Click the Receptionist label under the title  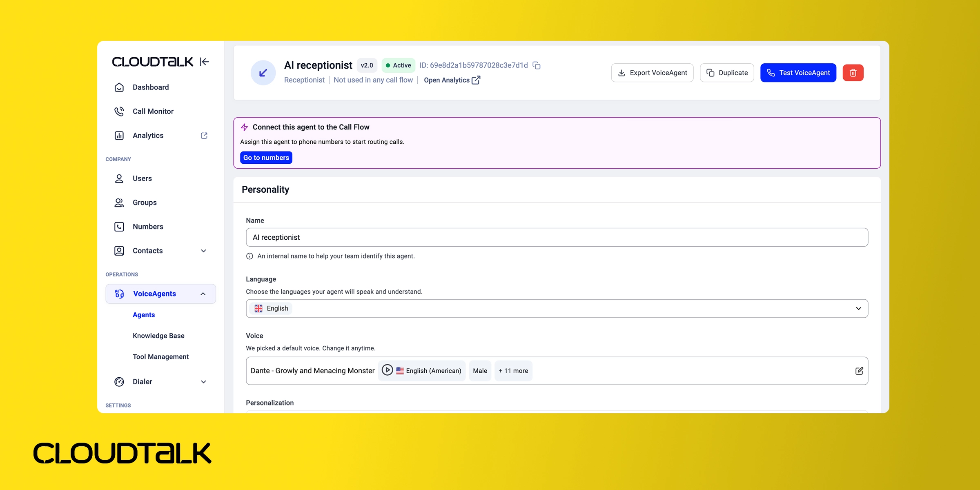304,80
